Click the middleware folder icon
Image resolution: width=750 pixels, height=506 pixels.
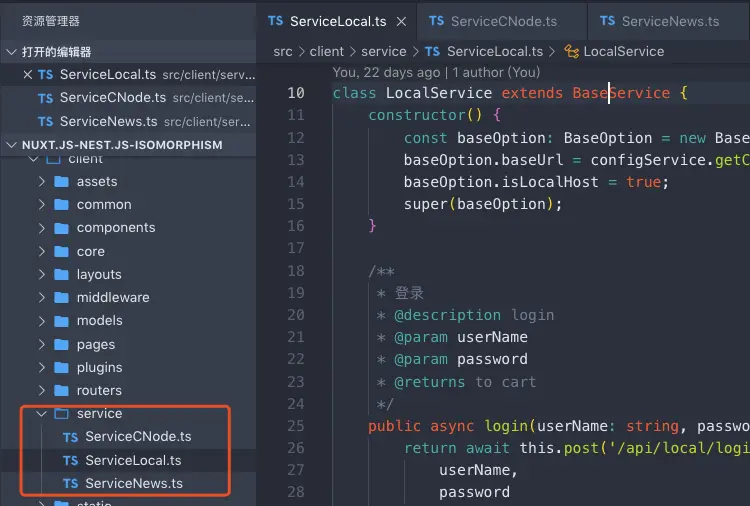[x=61, y=297]
